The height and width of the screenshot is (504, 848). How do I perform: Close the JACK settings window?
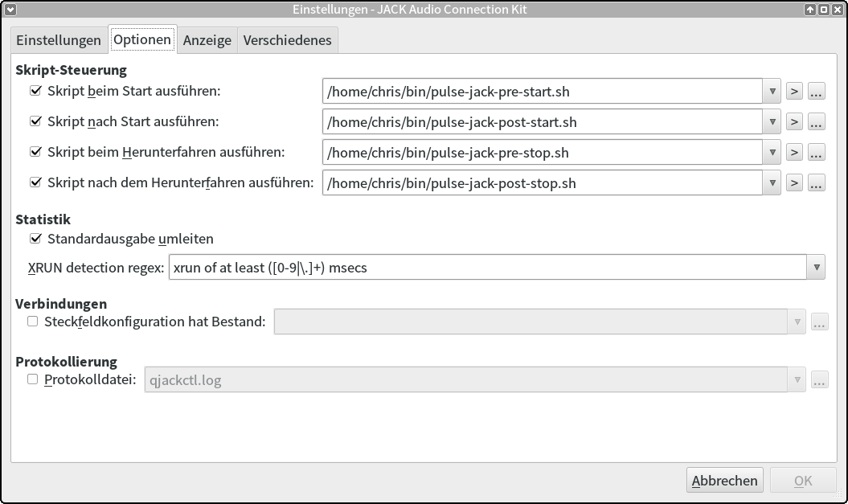tap(837, 9)
